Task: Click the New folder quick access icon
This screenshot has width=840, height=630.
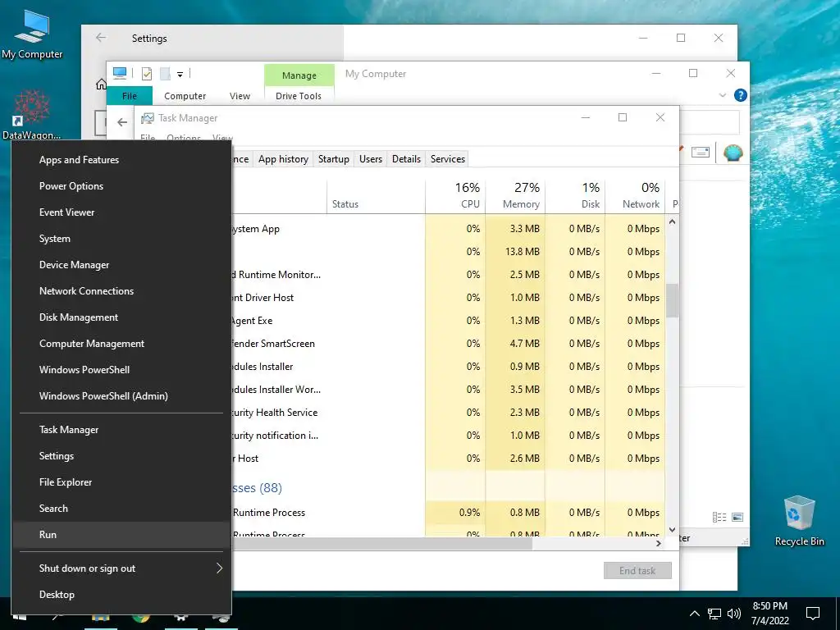Action: [x=165, y=73]
